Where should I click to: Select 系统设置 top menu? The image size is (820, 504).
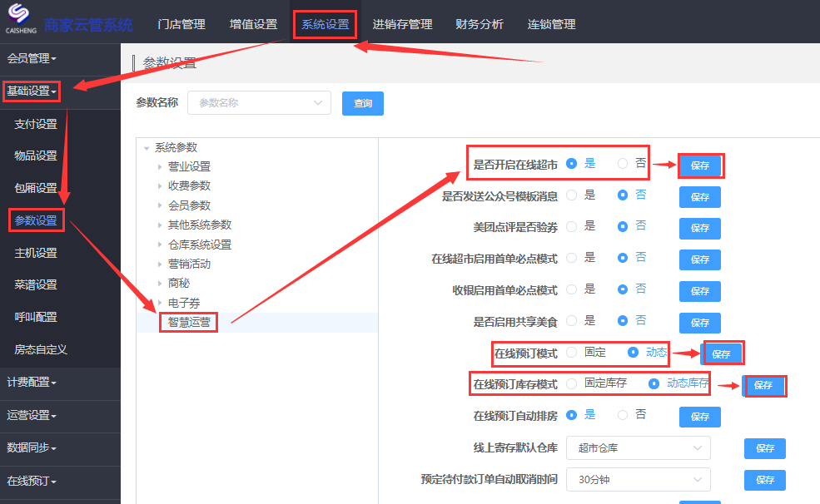pyautogui.click(x=326, y=25)
